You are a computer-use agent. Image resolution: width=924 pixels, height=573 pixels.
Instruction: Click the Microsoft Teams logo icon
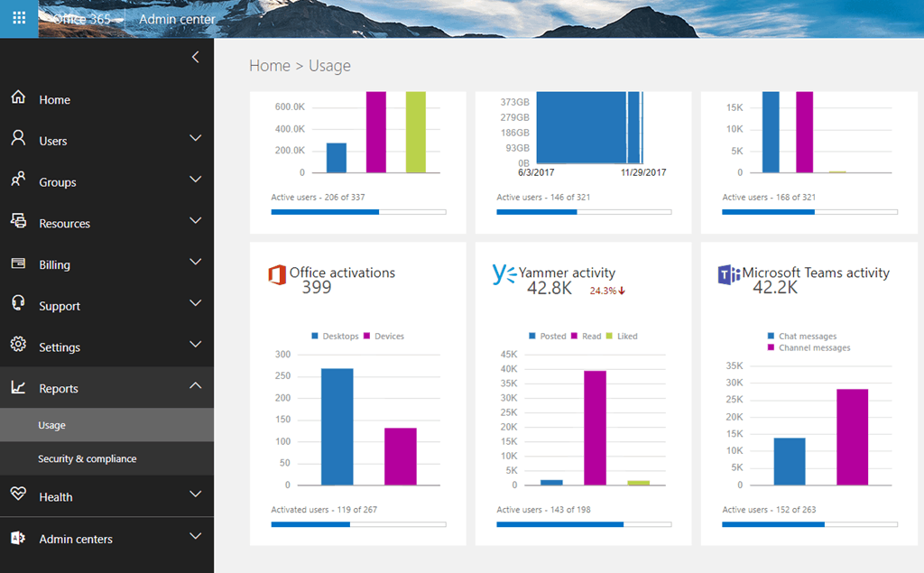[727, 274]
